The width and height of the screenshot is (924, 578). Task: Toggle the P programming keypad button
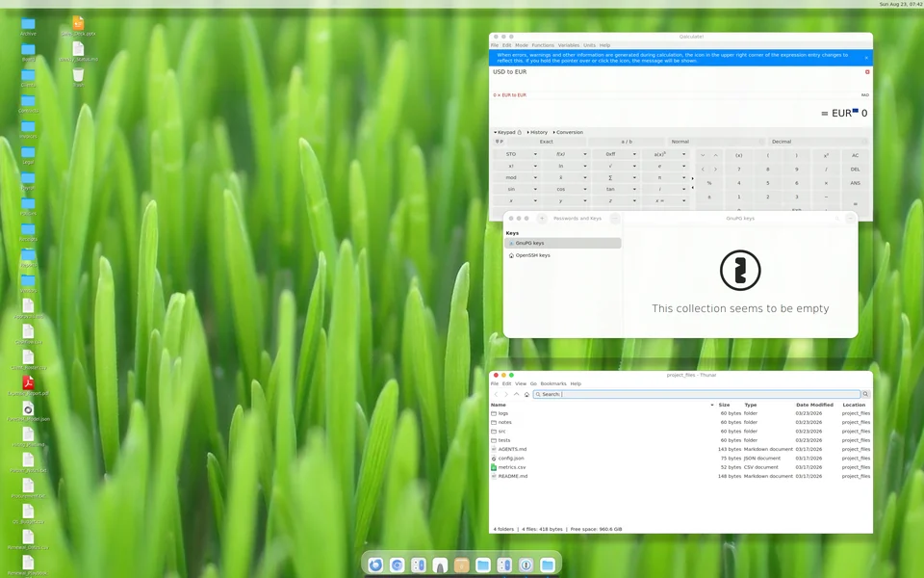coord(500,142)
